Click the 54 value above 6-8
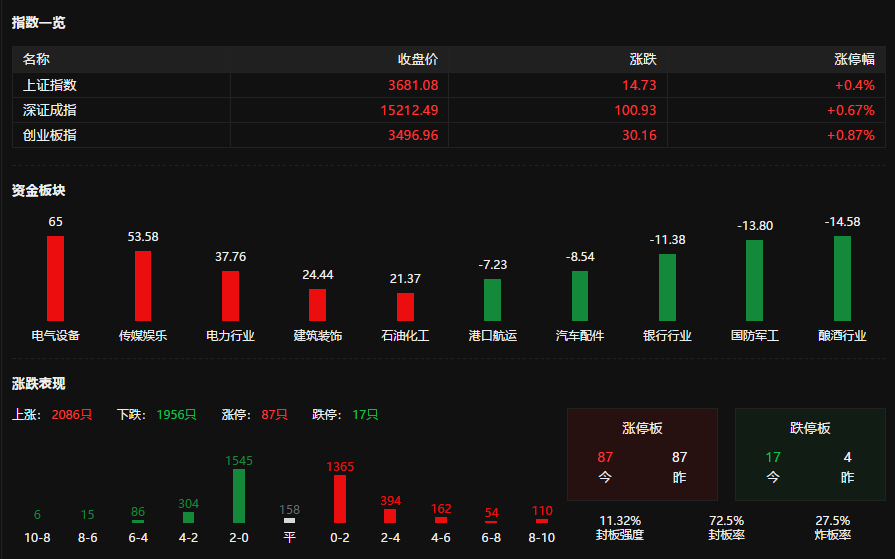Viewport: 895px width, 559px height. (x=491, y=513)
